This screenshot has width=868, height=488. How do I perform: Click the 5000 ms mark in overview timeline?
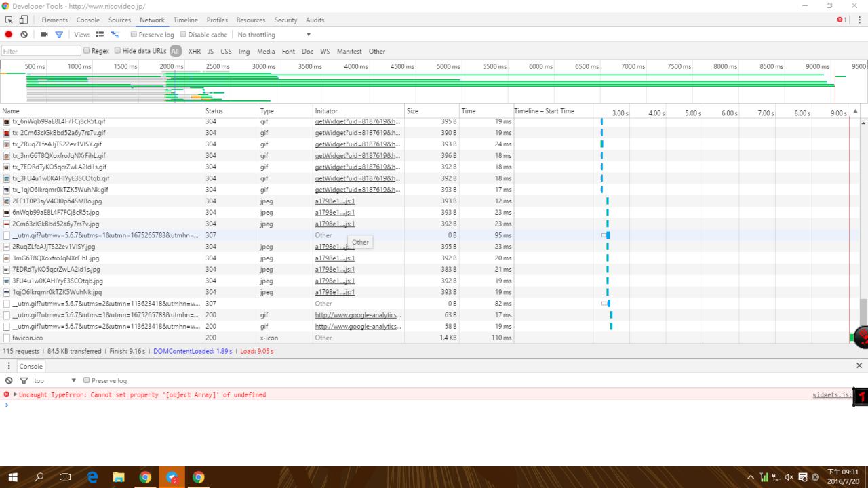click(448, 66)
